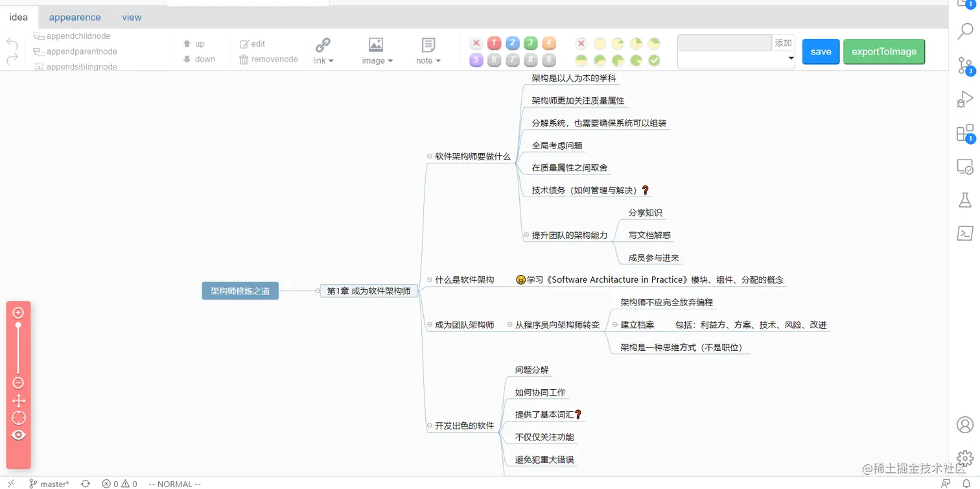Click the undo arrow icon
This screenshot has width=980, height=489.
click(x=12, y=43)
